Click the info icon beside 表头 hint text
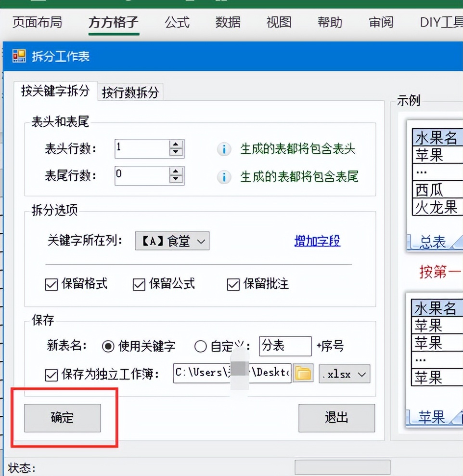Viewport: 463px width, 476px height. click(x=224, y=149)
